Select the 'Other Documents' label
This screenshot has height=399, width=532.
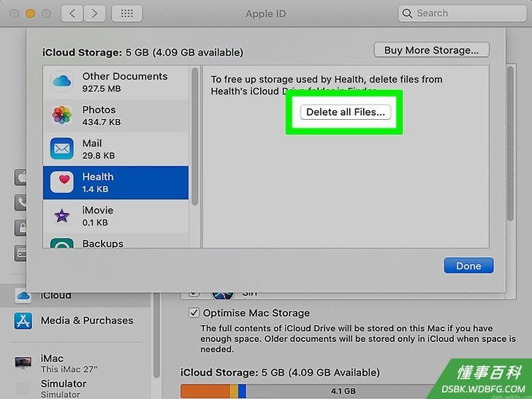tap(125, 76)
